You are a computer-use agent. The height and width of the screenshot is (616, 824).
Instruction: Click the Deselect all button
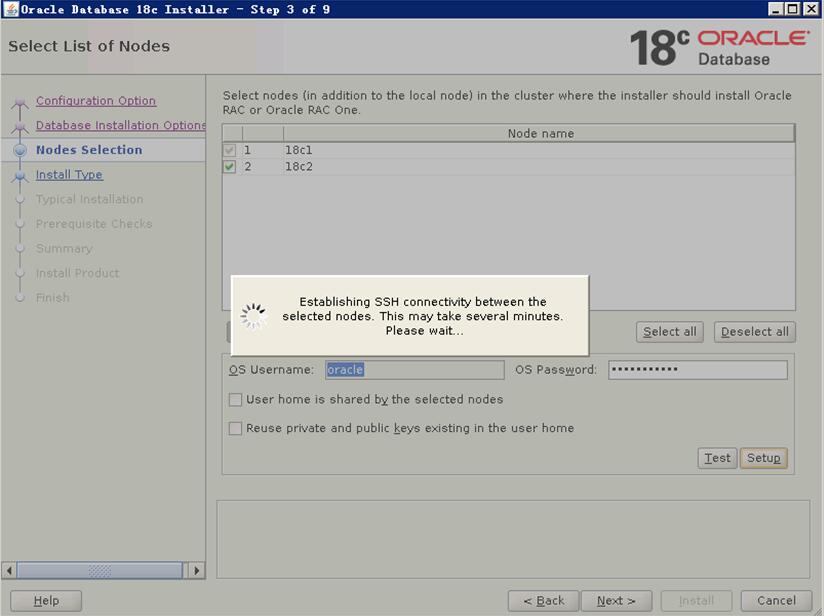pos(755,332)
